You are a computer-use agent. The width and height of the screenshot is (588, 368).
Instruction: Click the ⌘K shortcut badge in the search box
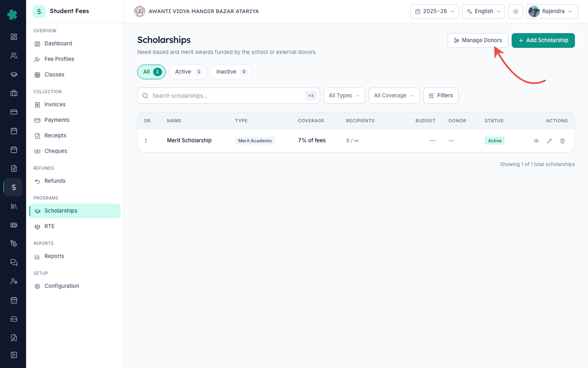tap(311, 96)
